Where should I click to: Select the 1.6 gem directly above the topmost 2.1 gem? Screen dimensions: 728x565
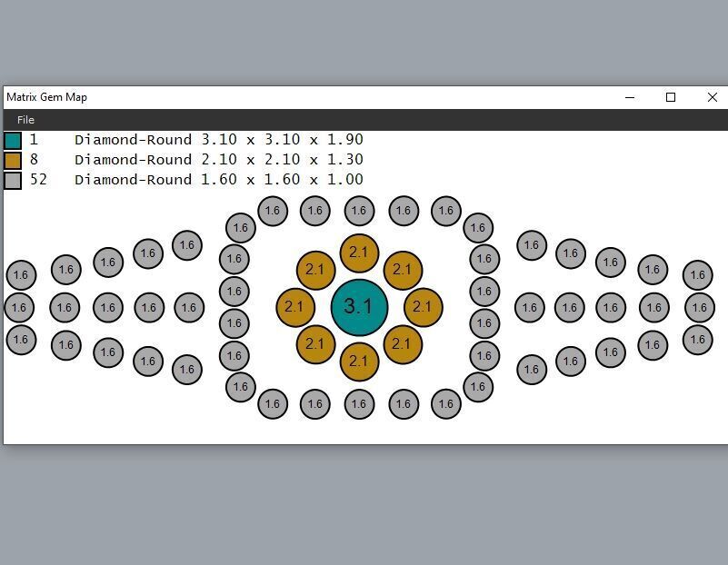[x=359, y=211]
